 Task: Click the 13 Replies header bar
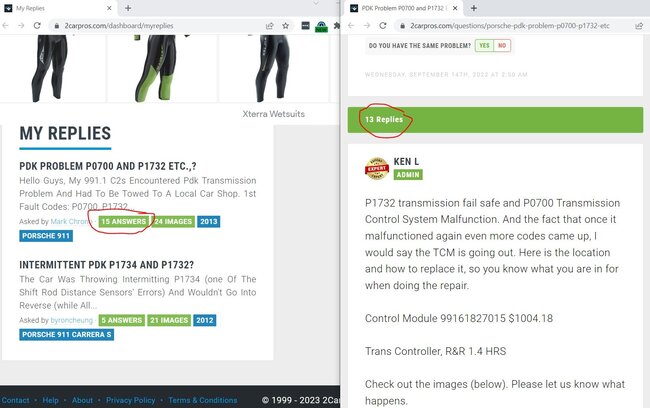tap(495, 120)
